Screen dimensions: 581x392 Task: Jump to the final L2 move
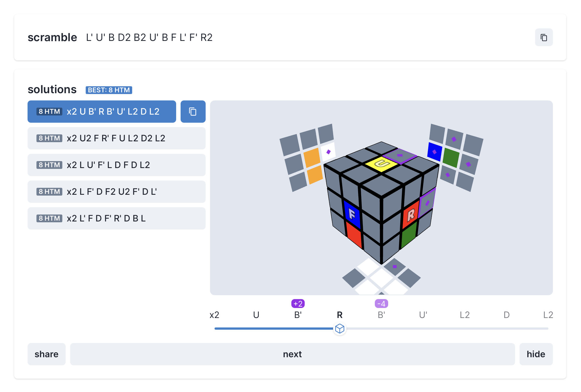click(x=548, y=315)
